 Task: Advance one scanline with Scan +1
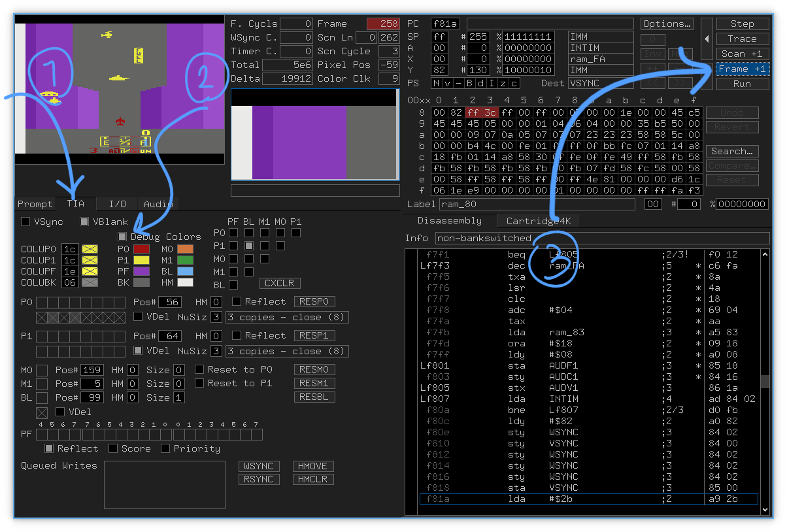point(743,54)
